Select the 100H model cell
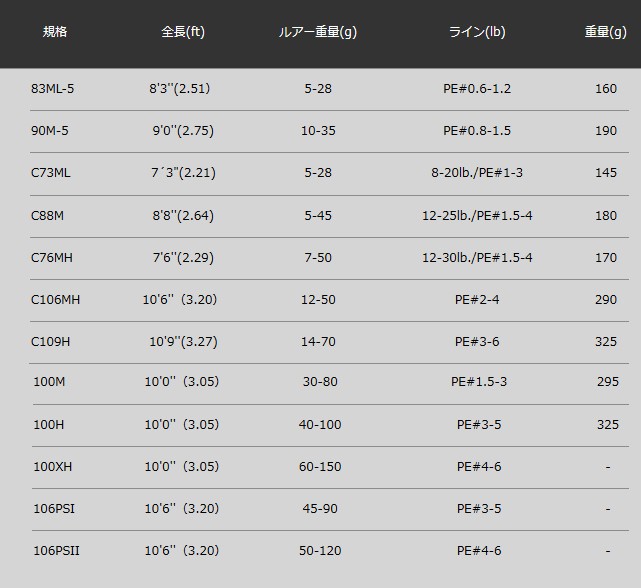This screenshot has height=588, width=641. point(49,424)
